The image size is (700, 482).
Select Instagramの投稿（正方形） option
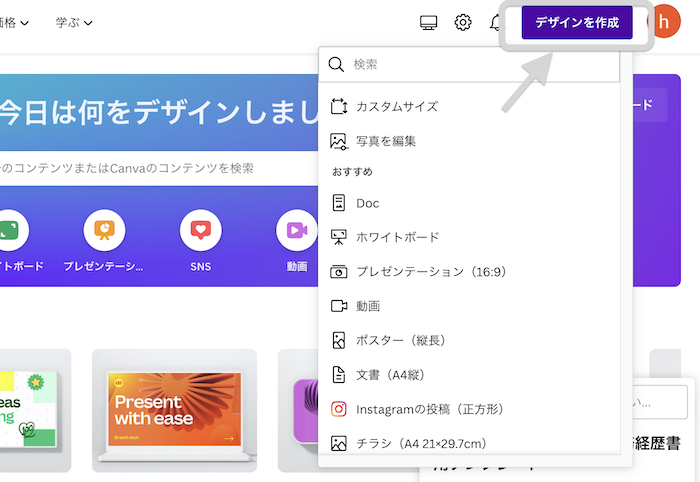430,409
